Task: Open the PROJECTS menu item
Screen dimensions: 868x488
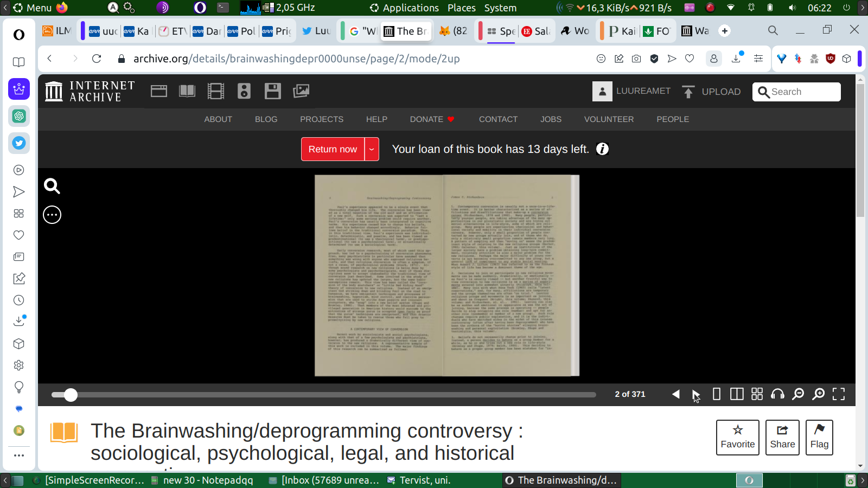Action: 322,119
